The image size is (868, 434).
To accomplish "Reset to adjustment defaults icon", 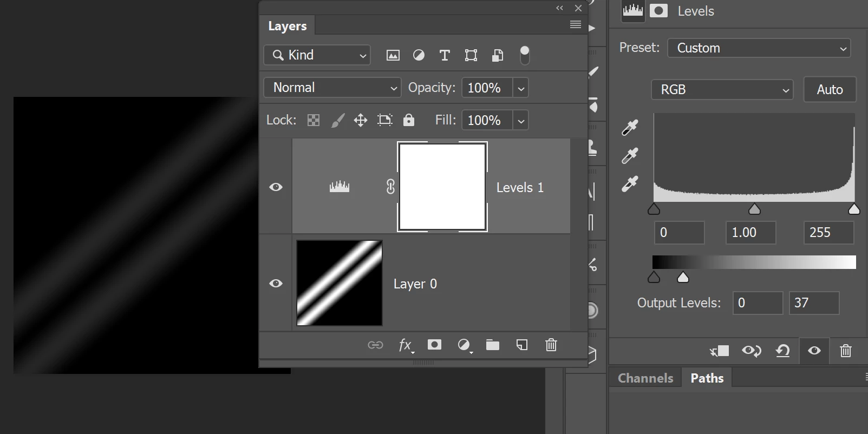I will [782, 351].
